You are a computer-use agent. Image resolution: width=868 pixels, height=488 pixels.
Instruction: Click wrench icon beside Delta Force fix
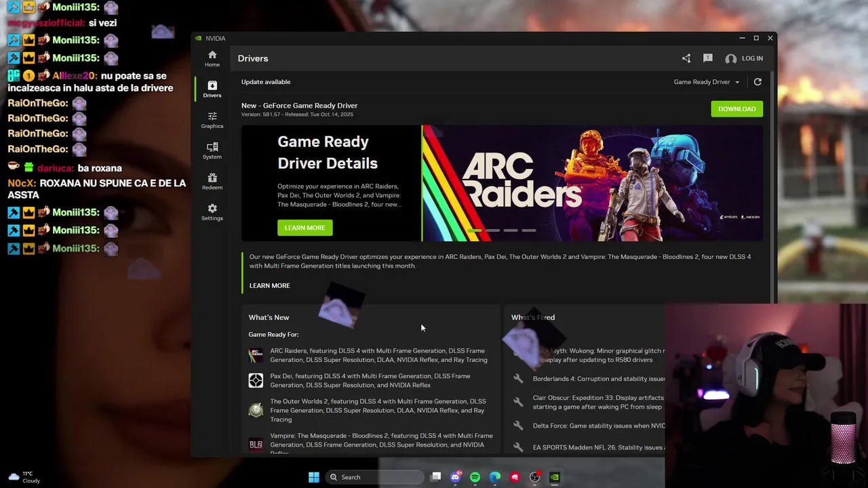pos(518,426)
